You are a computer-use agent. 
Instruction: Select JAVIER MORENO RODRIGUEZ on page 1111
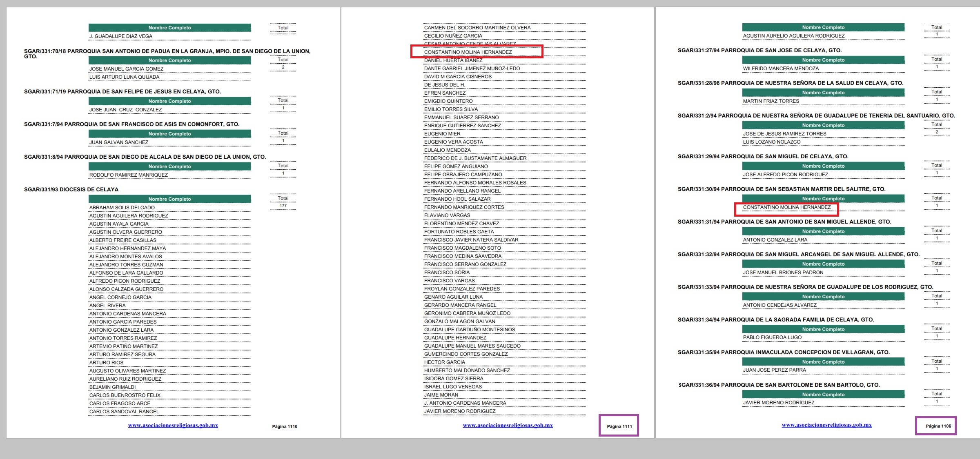coord(460,411)
